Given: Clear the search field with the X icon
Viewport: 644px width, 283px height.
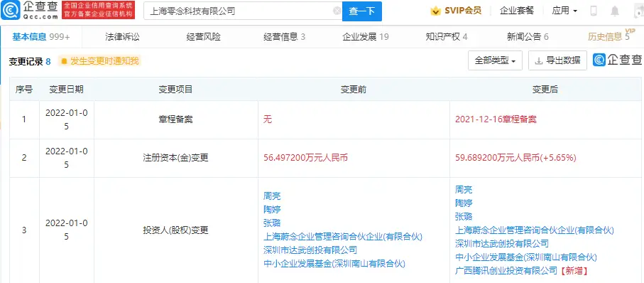Looking at the screenshot, I should coord(337,11).
